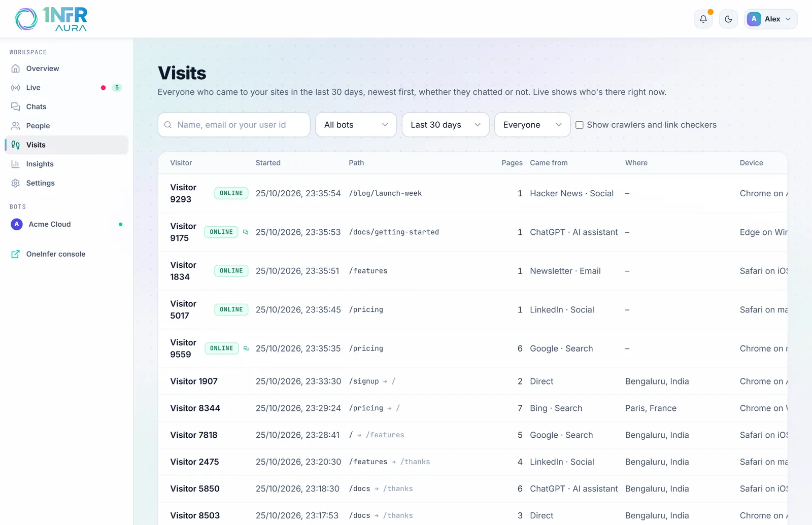Open Settings in the sidebar
812x525 pixels.
(66, 183)
